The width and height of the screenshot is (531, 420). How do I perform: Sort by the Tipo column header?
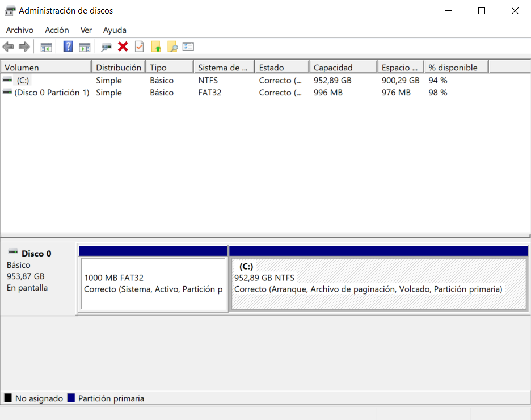tap(170, 68)
